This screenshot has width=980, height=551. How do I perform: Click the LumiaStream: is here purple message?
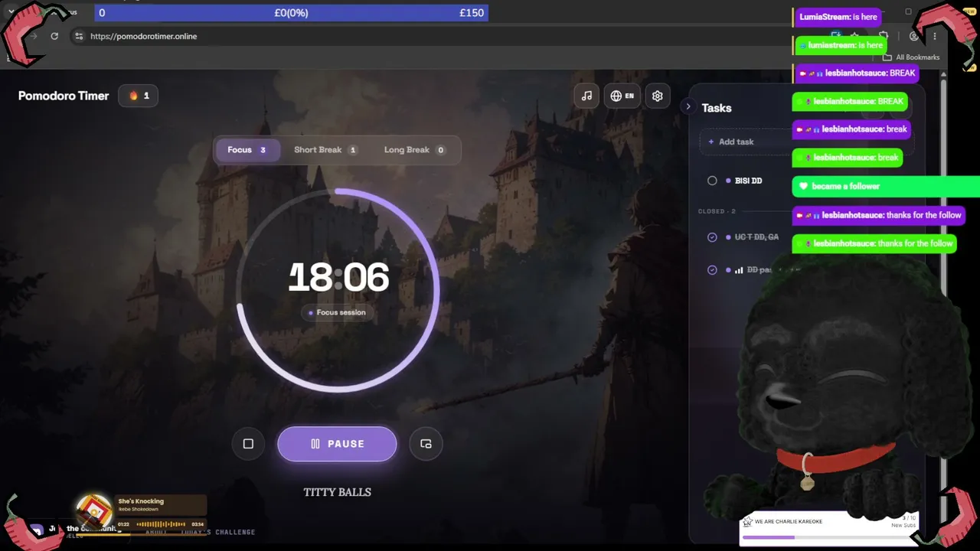coord(838,17)
